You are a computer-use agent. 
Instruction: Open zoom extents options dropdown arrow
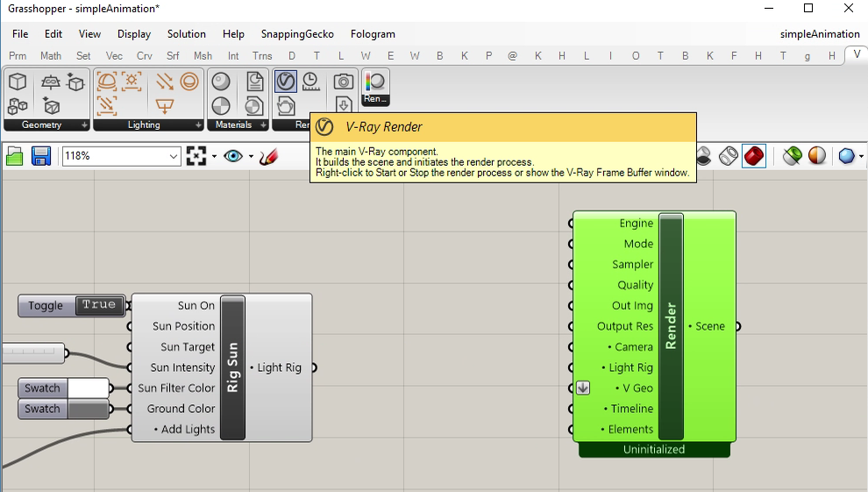tap(214, 157)
